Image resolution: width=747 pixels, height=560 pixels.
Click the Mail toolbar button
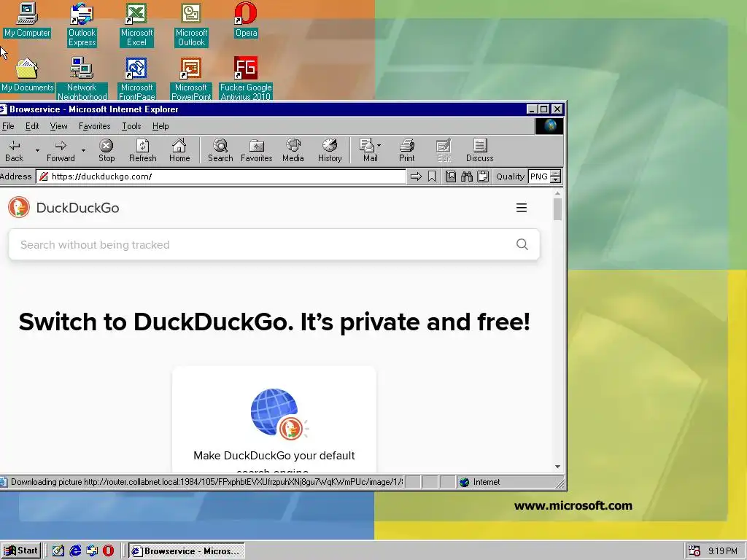(369, 150)
